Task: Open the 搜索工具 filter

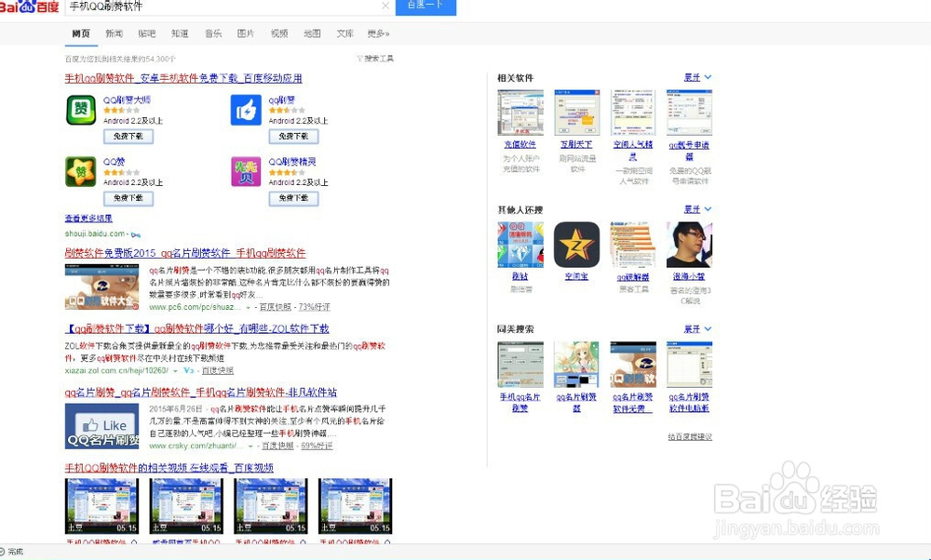Action: (x=375, y=58)
